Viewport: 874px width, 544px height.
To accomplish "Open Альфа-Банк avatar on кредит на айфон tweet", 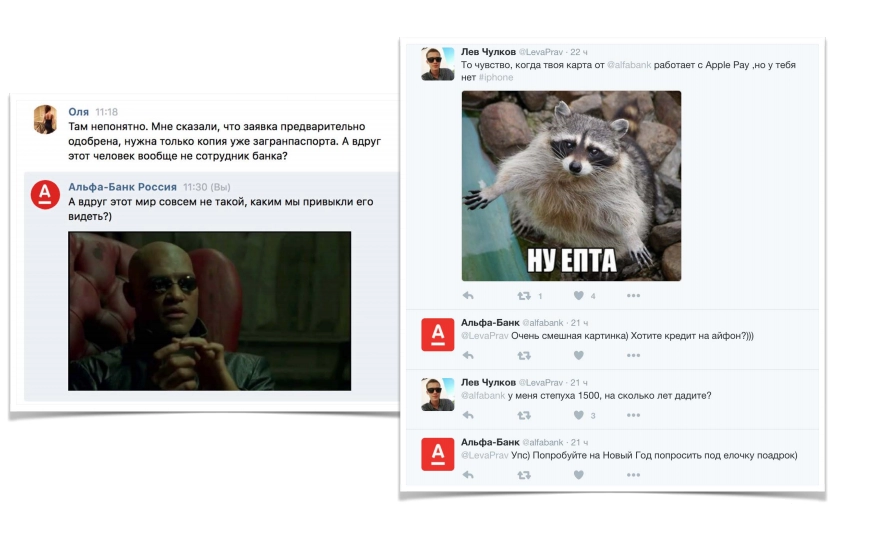I will click(438, 334).
